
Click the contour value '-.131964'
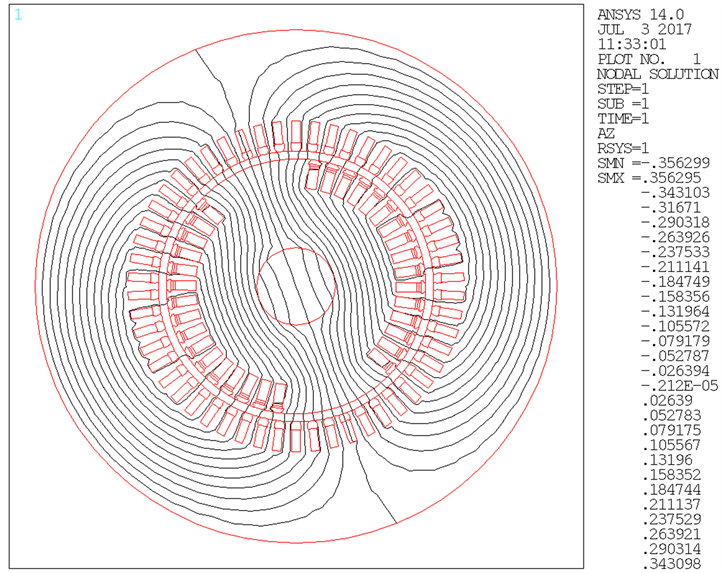pyautogui.click(x=675, y=311)
